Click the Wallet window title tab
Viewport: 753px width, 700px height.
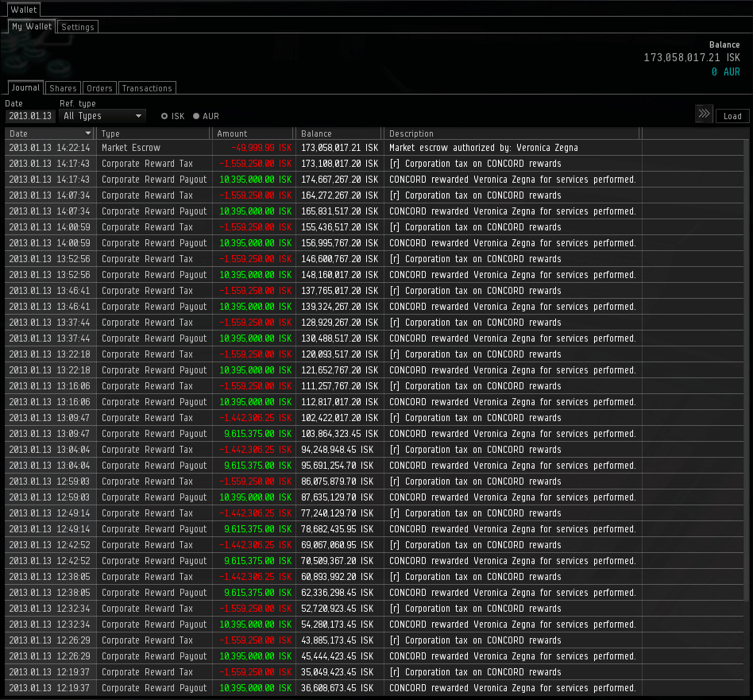[24, 10]
